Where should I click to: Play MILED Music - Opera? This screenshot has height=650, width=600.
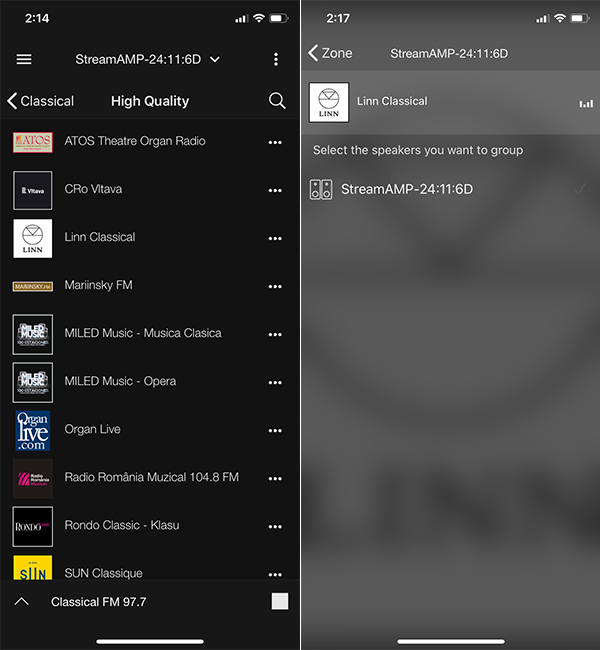(120, 381)
